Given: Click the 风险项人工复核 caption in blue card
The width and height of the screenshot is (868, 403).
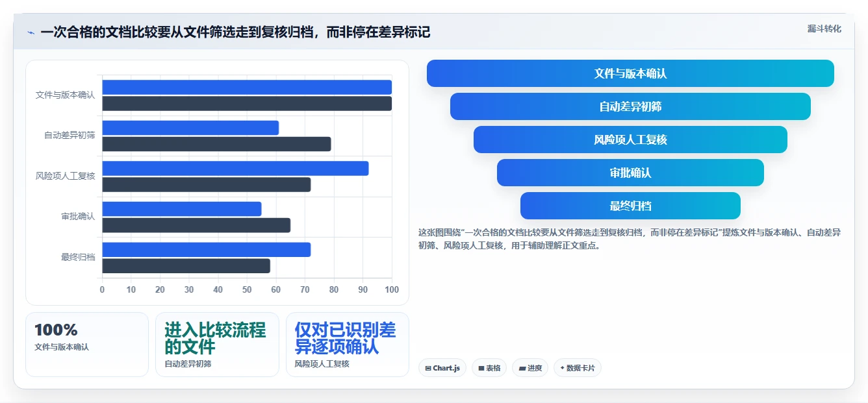Looking at the screenshot, I should coord(322,364).
